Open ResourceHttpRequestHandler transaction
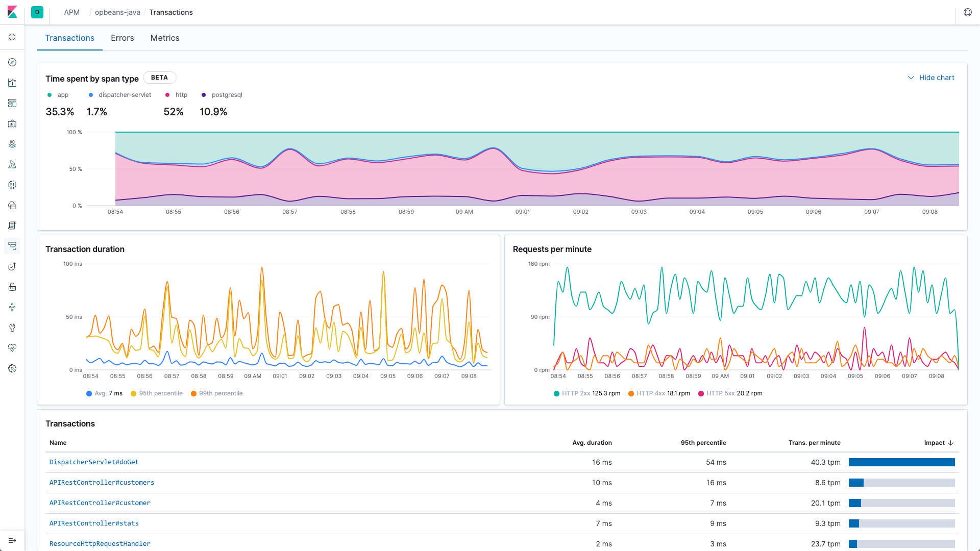Screen dimensions: 980x551 100,544
